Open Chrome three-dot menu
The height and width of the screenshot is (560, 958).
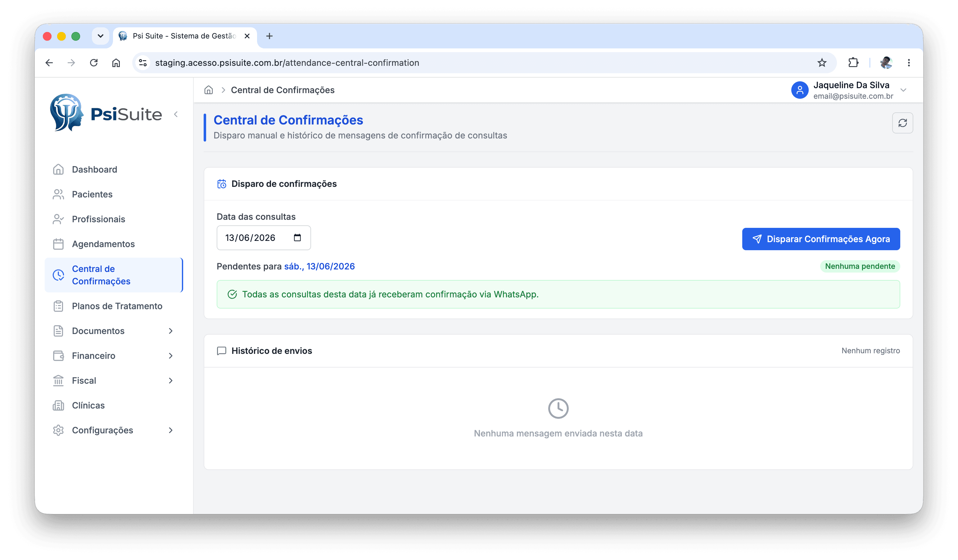909,63
